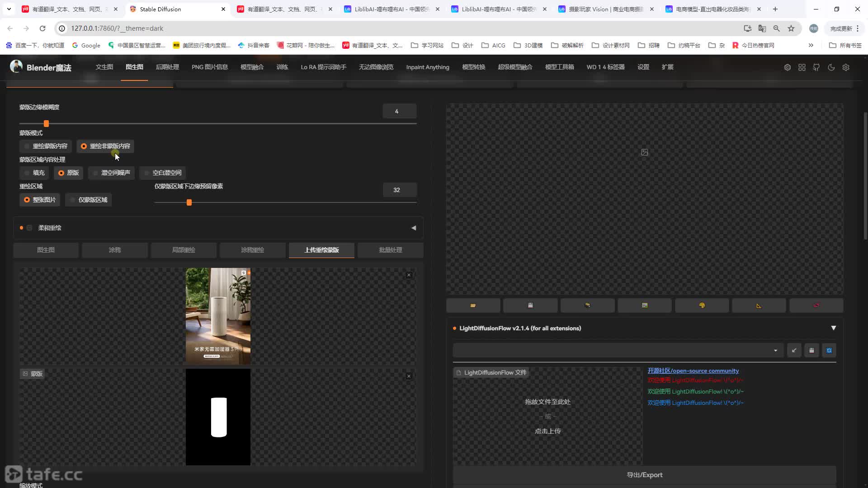Click the zoom magnifier icon in address bar
This screenshot has width=868, height=488.
(777, 28)
